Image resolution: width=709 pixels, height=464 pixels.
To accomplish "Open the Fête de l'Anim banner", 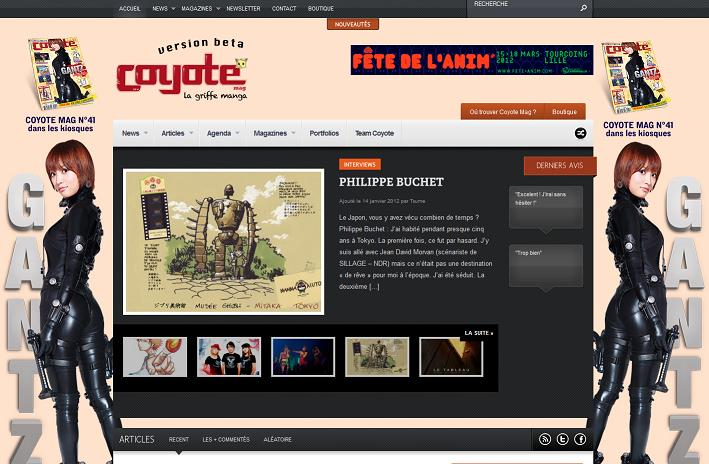I will pyautogui.click(x=472, y=60).
